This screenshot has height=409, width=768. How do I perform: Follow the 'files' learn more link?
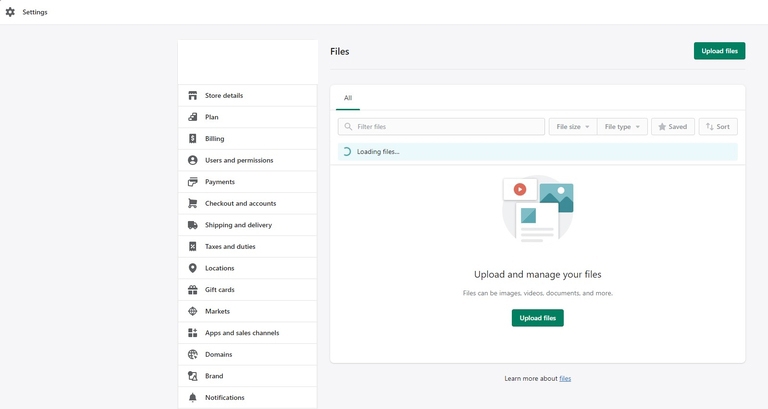(565, 378)
